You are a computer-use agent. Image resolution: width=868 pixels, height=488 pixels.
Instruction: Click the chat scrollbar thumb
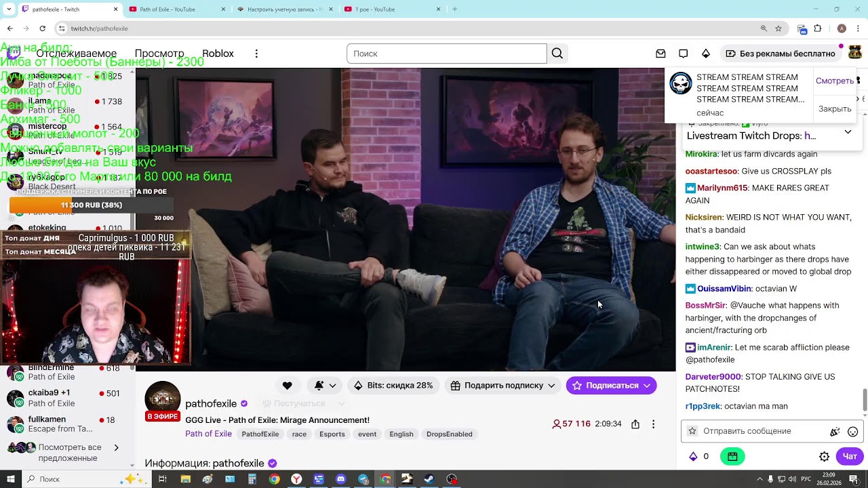[x=865, y=400]
